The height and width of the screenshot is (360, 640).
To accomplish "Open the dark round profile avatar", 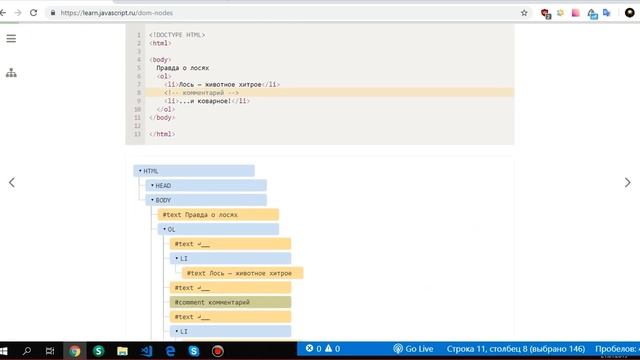I will tap(630, 13).
